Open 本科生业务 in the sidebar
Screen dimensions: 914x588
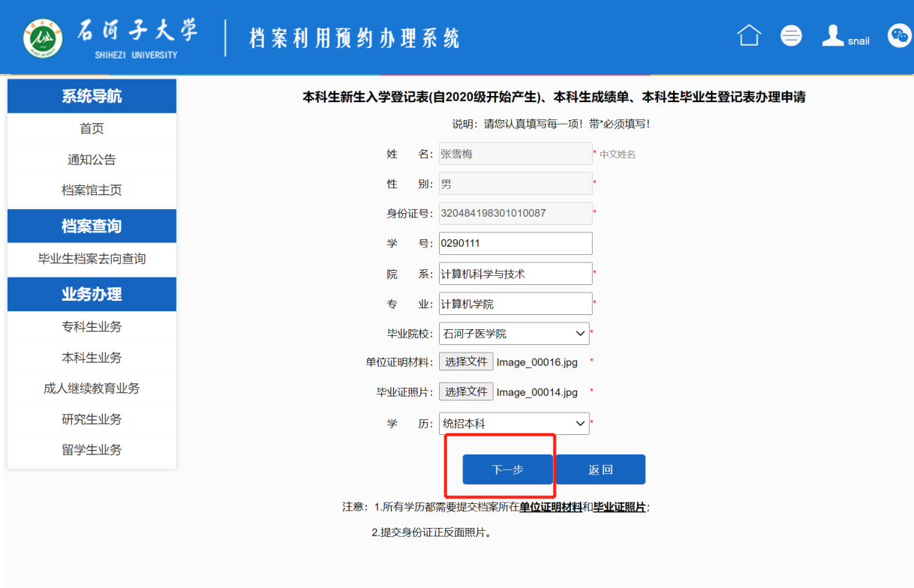pos(92,358)
